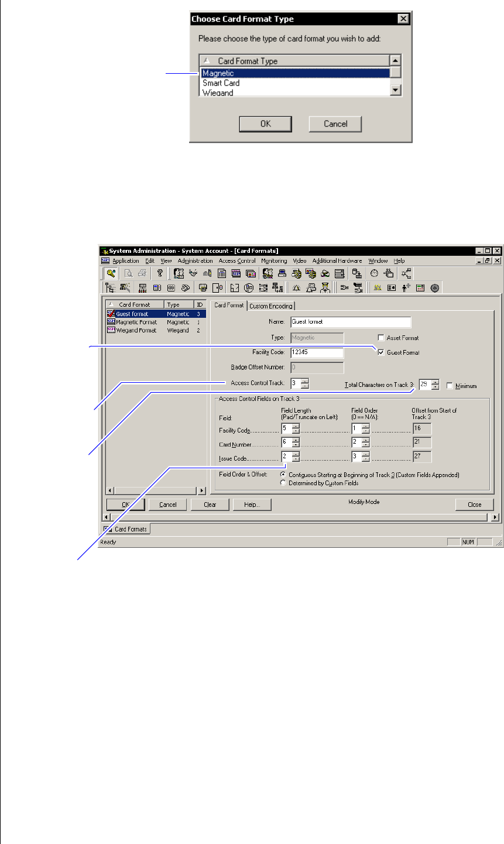The image size is (504, 844).
Task: Click OK in Choose Card Format Type dialog
Action: tap(266, 124)
